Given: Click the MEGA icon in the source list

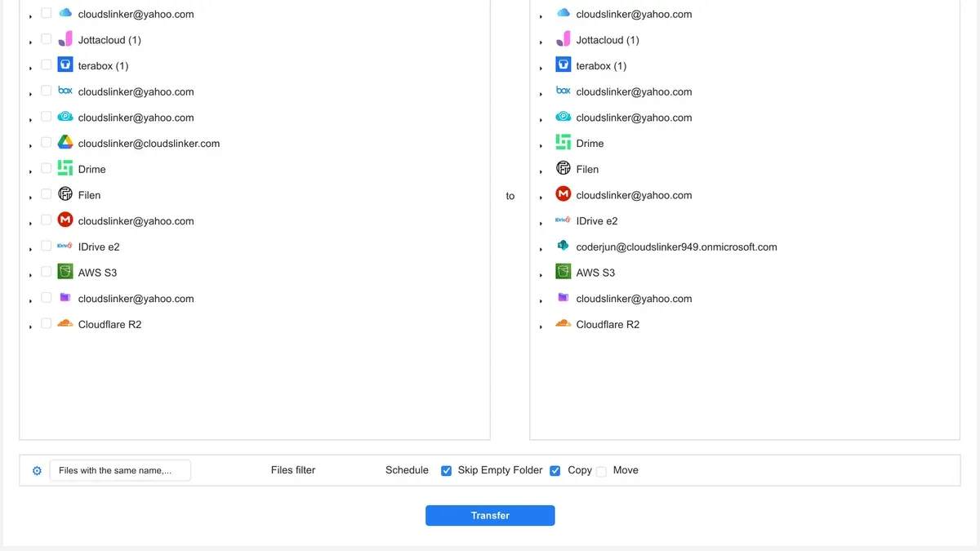Looking at the screenshot, I should [x=65, y=220].
